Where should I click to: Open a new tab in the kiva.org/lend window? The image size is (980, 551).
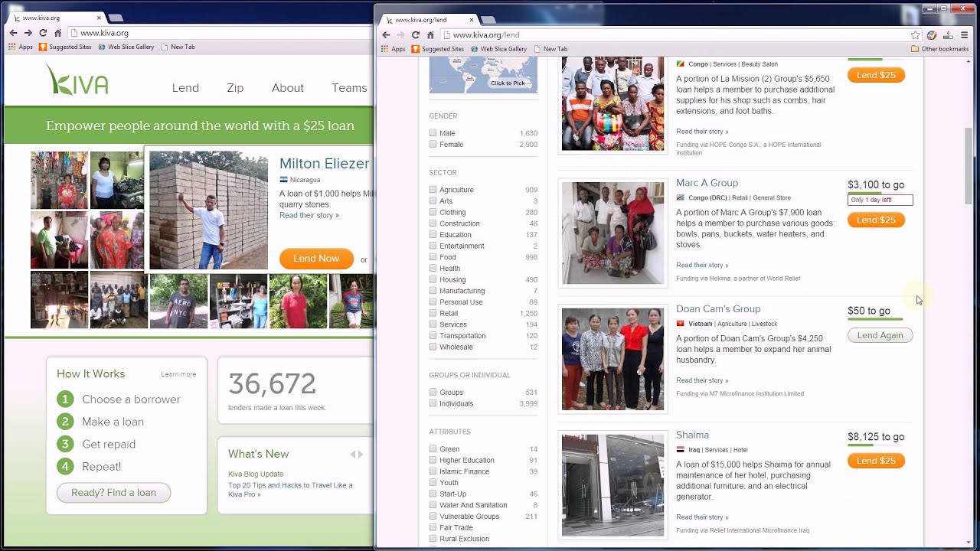pyautogui.click(x=488, y=19)
